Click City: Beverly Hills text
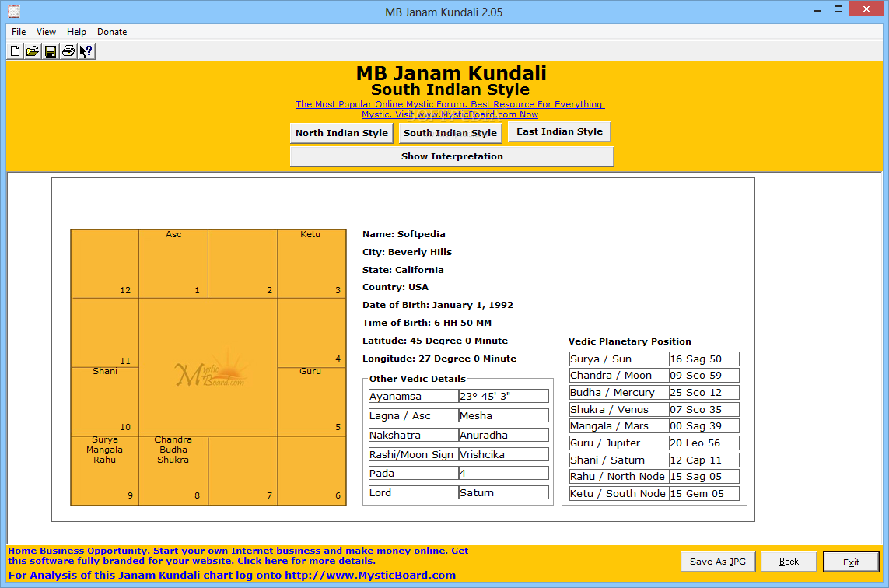889x588 pixels. point(407,252)
